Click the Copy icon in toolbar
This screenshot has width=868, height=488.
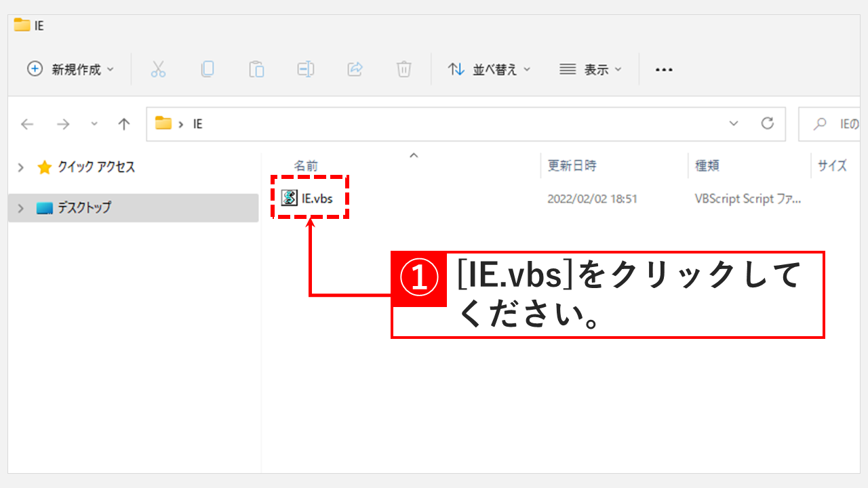point(208,69)
